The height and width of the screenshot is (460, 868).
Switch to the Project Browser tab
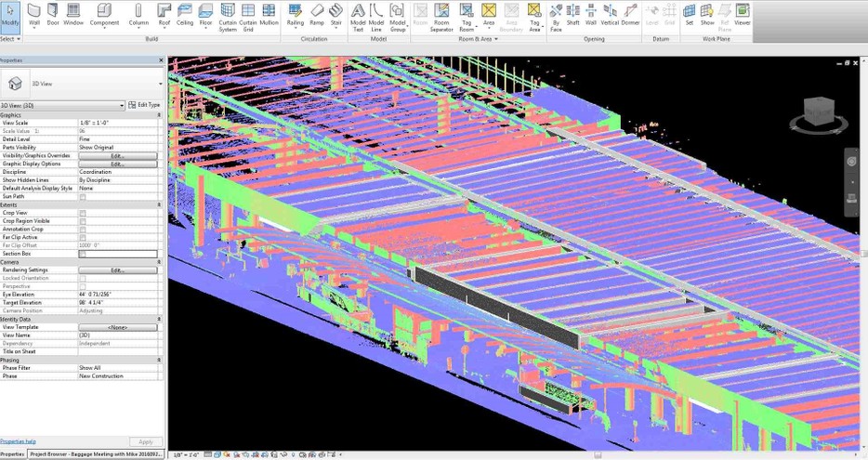pos(96,454)
